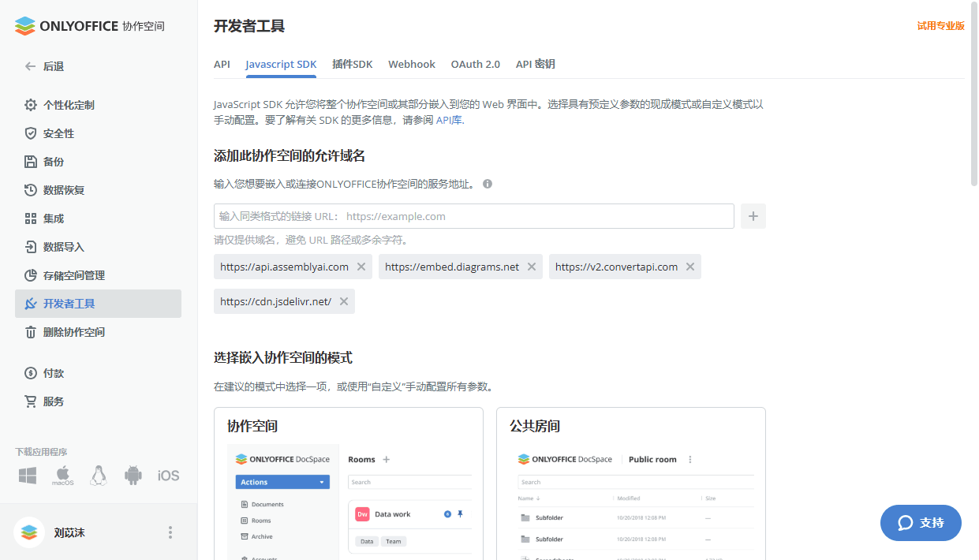Show the info tooltip beside 服务地址
The image size is (979, 560).
tap(488, 184)
